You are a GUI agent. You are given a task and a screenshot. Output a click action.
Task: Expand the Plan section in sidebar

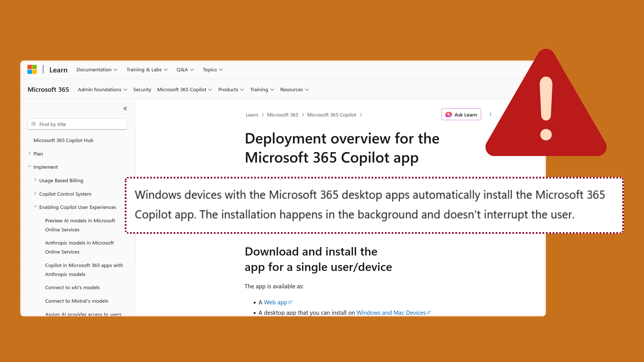click(x=29, y=153)
